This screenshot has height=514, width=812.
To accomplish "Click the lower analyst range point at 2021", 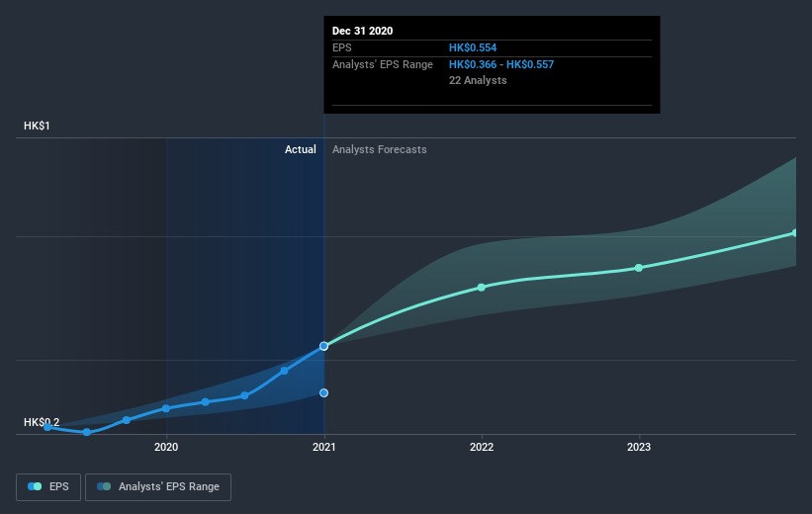I will 323,392.
